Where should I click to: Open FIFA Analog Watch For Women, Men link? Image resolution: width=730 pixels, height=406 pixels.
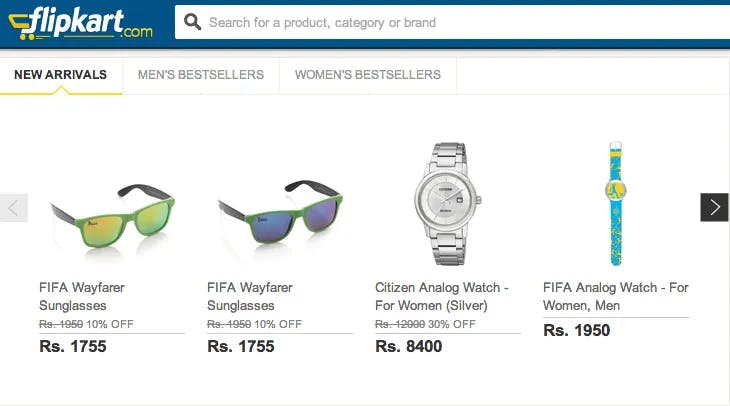[x=615, y=297]
